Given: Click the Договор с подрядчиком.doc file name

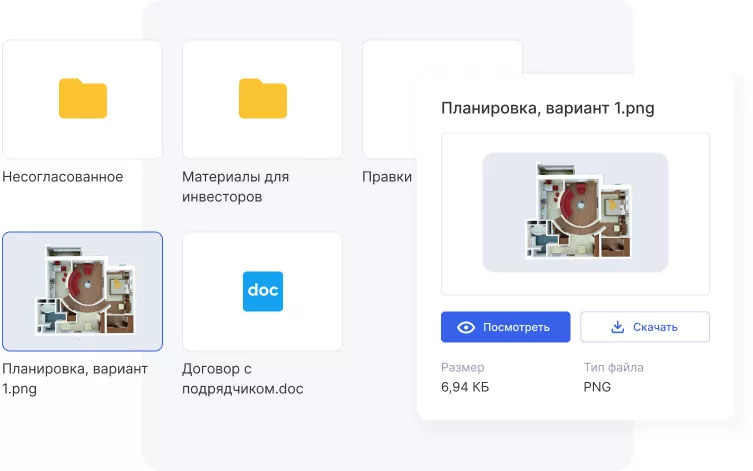Looking at the screenshot, I should tap(242, 379).
